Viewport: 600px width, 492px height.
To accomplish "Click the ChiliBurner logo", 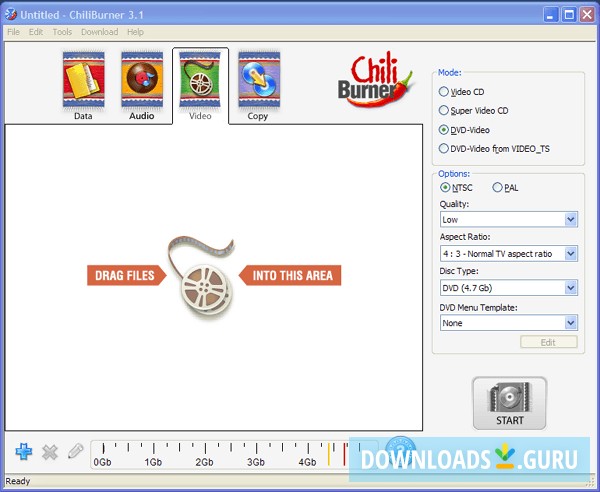I will pos(374,80).
